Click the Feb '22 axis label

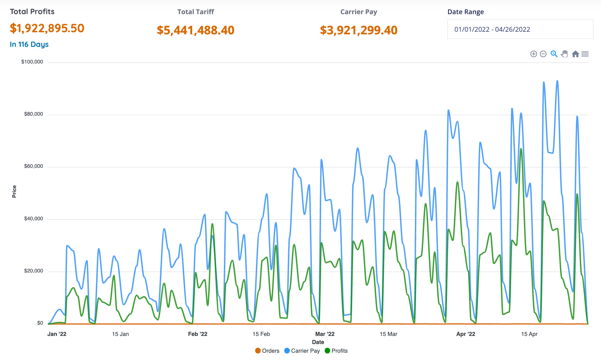(x=197, y=334)
